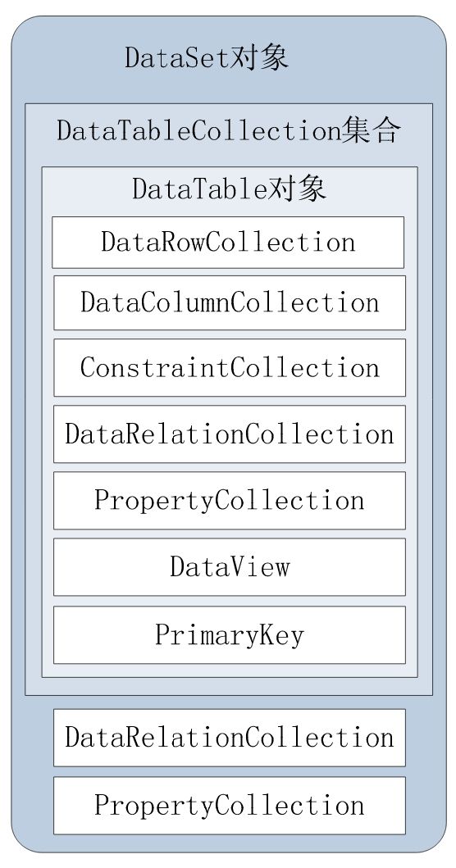Click the word DataTableCollection in the heading
Screen dimensions: 456x868
[x=198, y=131]
